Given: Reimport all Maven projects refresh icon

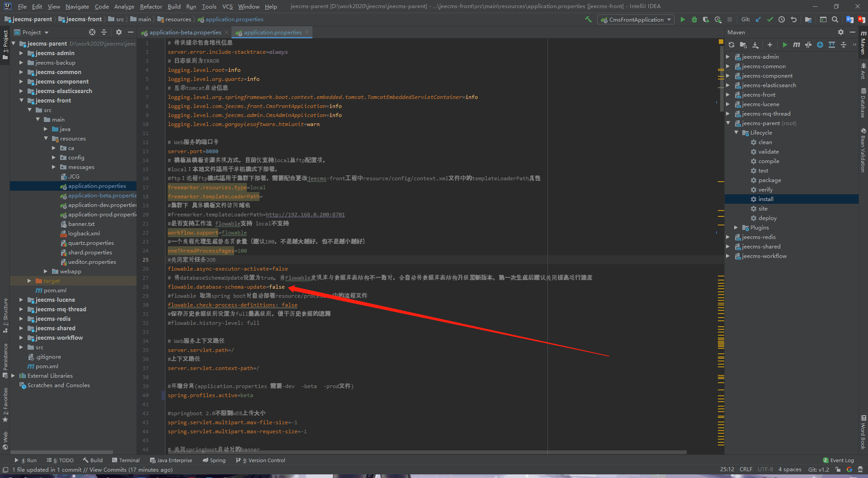Looking at the screenshot, I should point(731,45).
